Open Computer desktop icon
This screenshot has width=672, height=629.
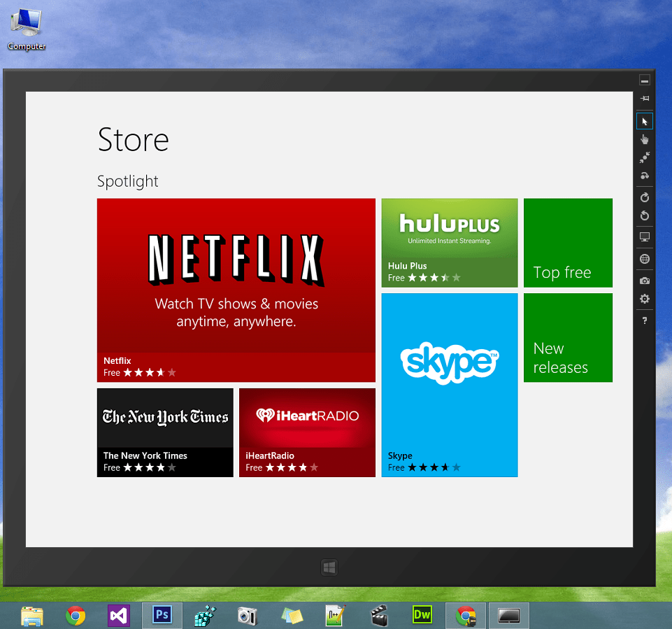click(27, 29)
